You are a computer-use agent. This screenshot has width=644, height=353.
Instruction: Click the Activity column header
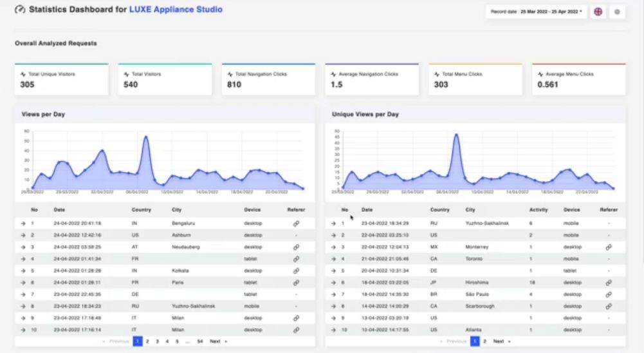[538, 210]
